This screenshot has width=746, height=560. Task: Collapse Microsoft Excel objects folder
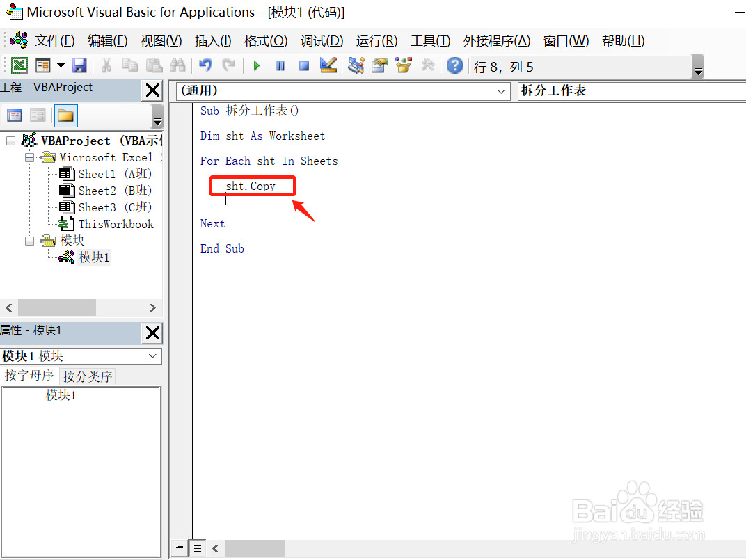point(29,157)
